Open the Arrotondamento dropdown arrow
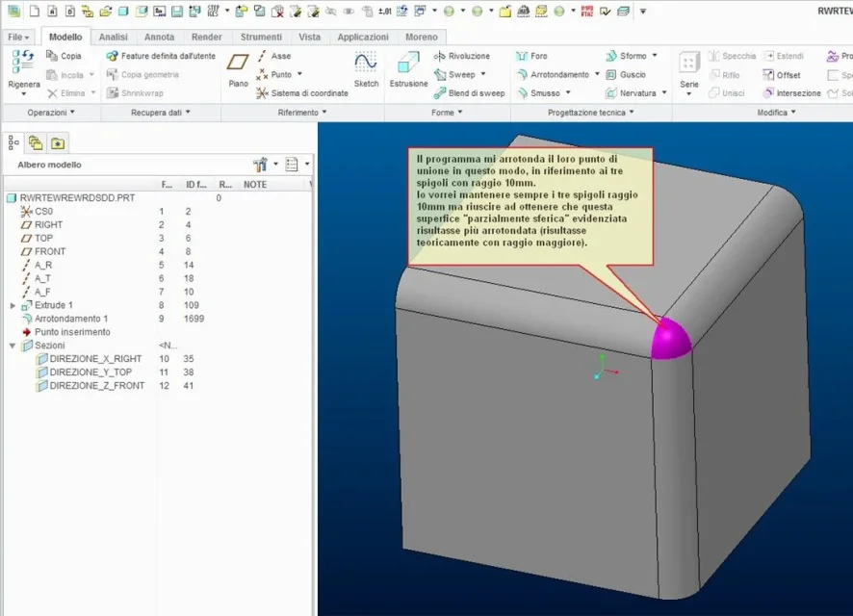 point(597,74)
